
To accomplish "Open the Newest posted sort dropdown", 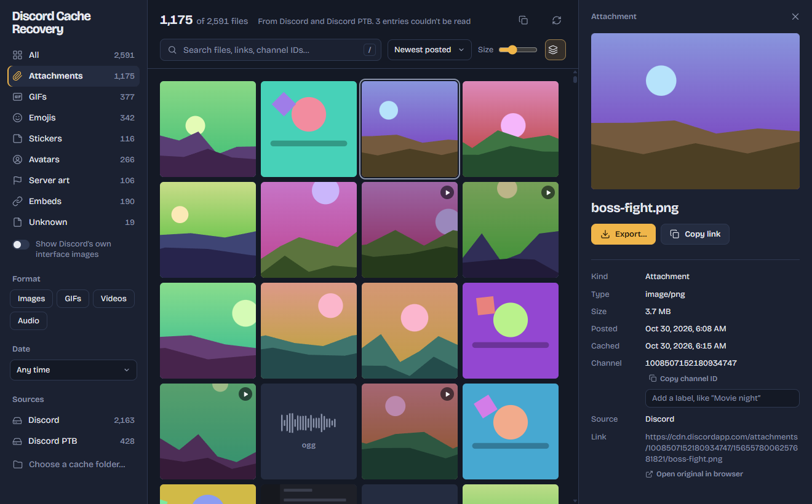I will click(x=429, y=50).
